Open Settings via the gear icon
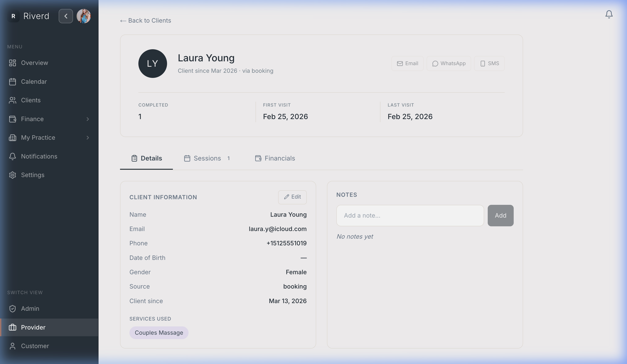627x364 pixels. (13, 175)
